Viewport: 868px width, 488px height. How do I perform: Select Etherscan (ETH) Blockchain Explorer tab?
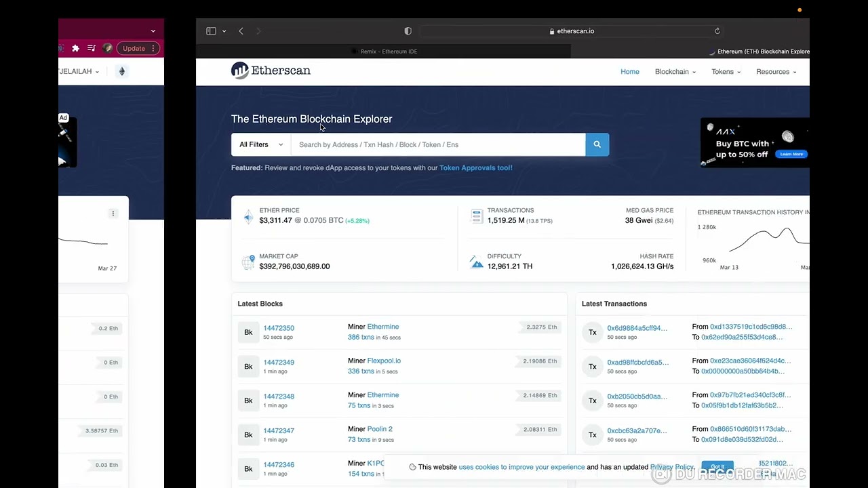(759, 52)
